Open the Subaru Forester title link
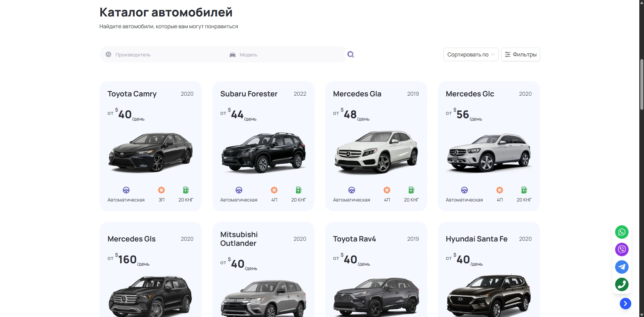This screenshot has width=644, height=317. [x=249, y=94]
